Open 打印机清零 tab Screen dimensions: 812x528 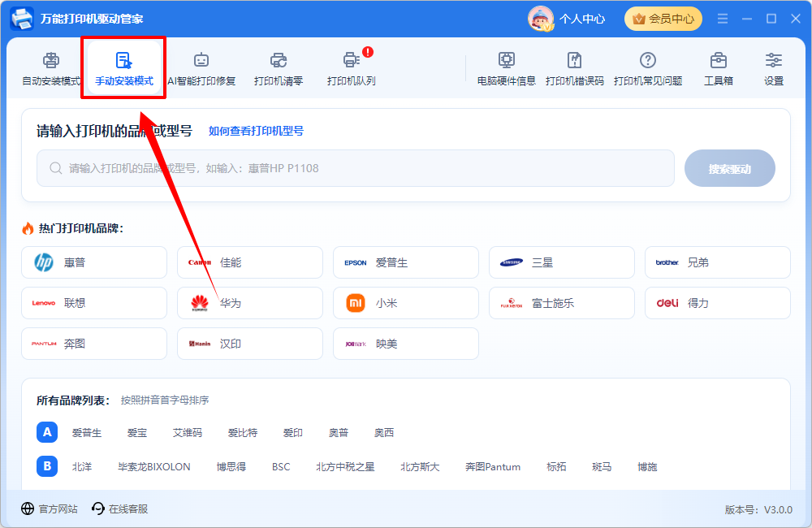(279, 69)
